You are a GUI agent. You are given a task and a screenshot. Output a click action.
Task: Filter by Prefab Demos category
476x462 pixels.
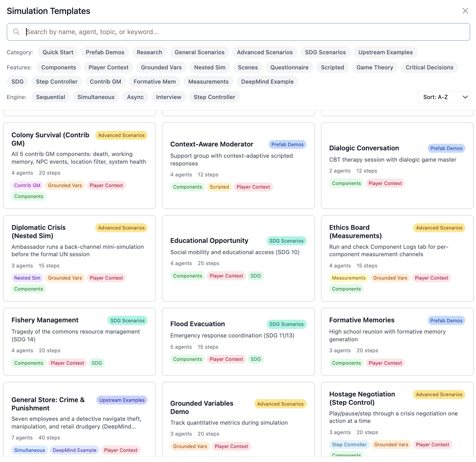105,52
